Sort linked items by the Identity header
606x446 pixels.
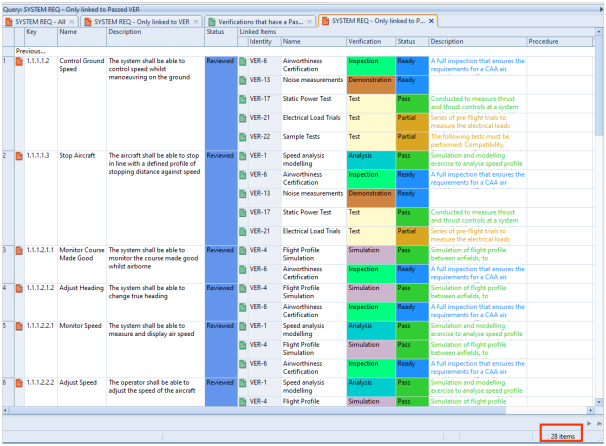[x=264, y=41]
